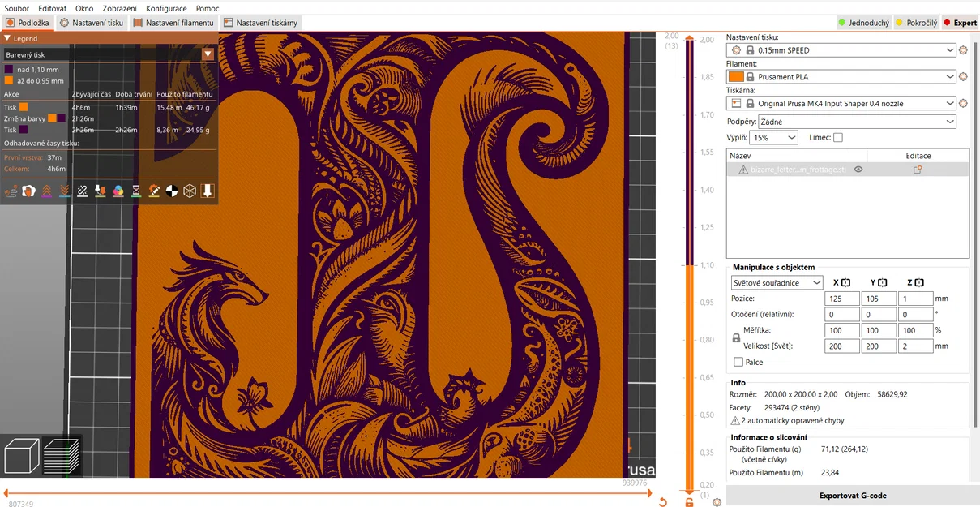Click the object edit icon under Editace

click(918, 170)
